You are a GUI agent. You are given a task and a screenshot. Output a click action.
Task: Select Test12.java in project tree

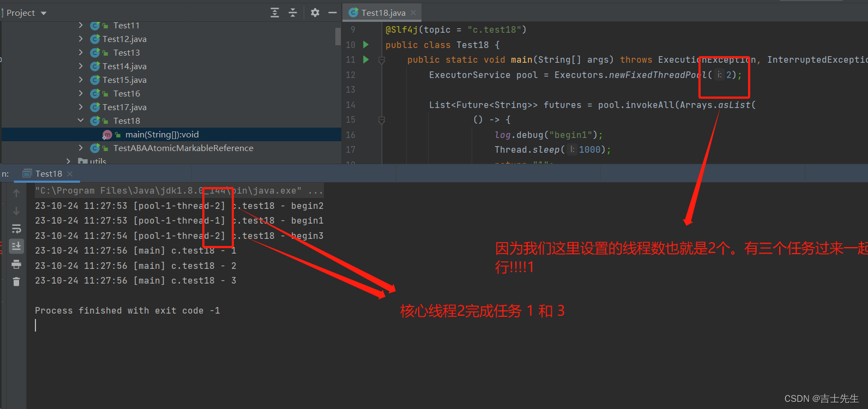124,39
